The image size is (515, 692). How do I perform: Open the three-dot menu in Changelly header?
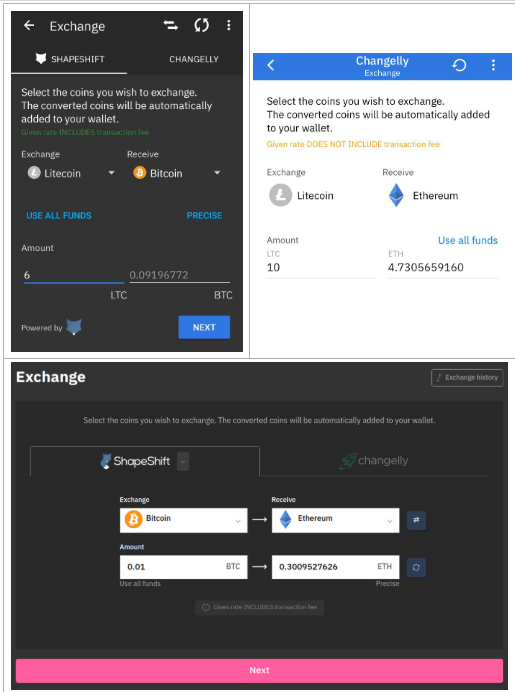pos(493,65)
